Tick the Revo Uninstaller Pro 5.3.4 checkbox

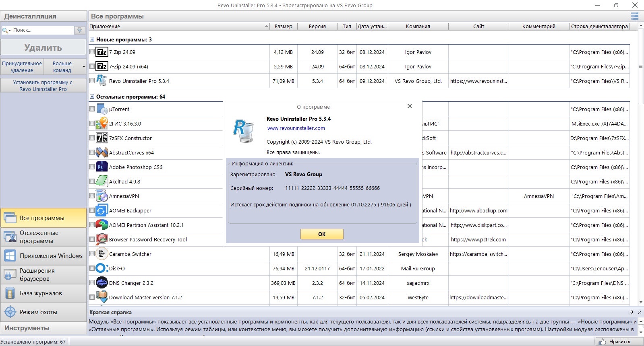(x=92, y=81)
